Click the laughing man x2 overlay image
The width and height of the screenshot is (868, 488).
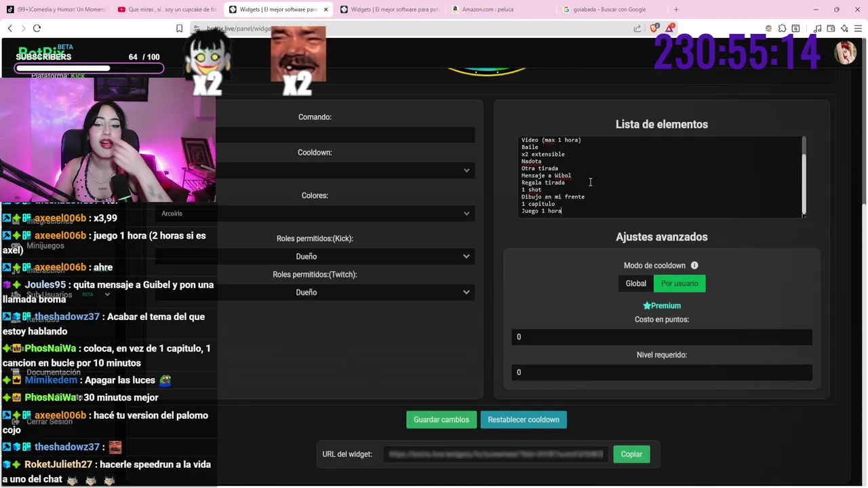298,61
